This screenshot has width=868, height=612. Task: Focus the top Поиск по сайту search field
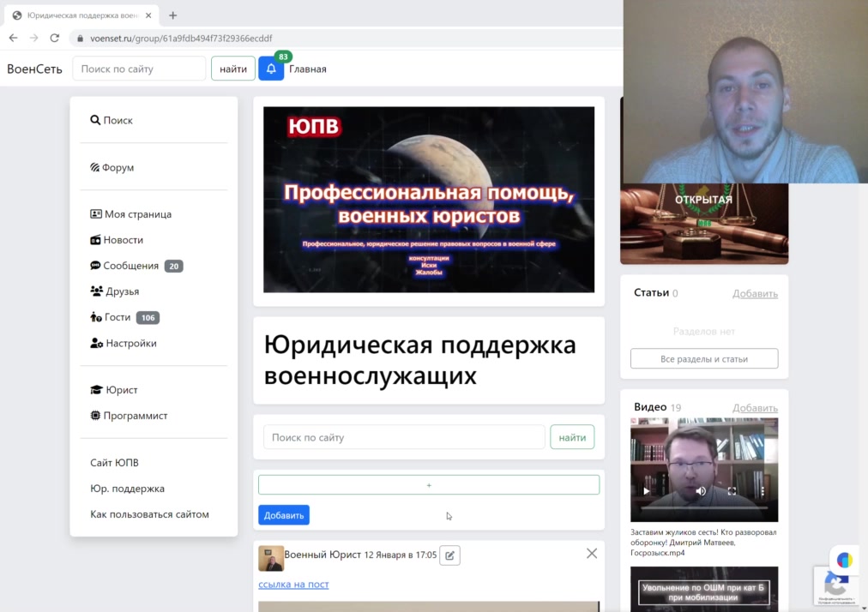click(x=139, y=69)
